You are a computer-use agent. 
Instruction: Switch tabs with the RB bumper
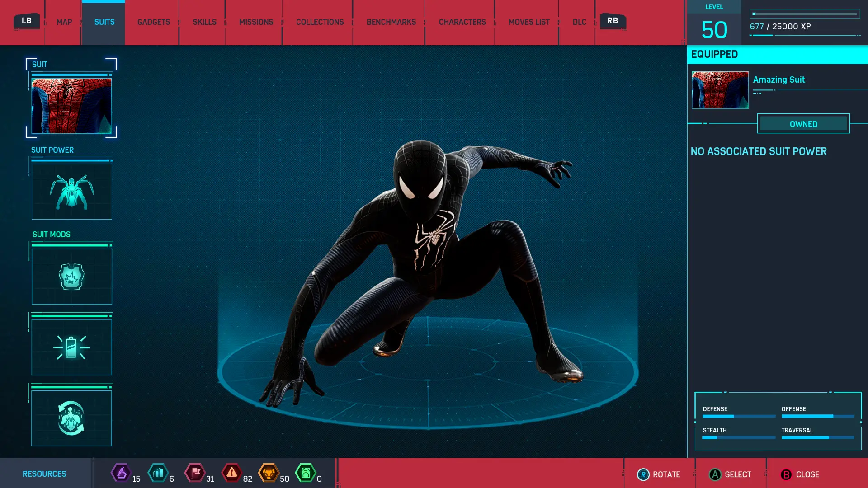[x=613, y=21]
